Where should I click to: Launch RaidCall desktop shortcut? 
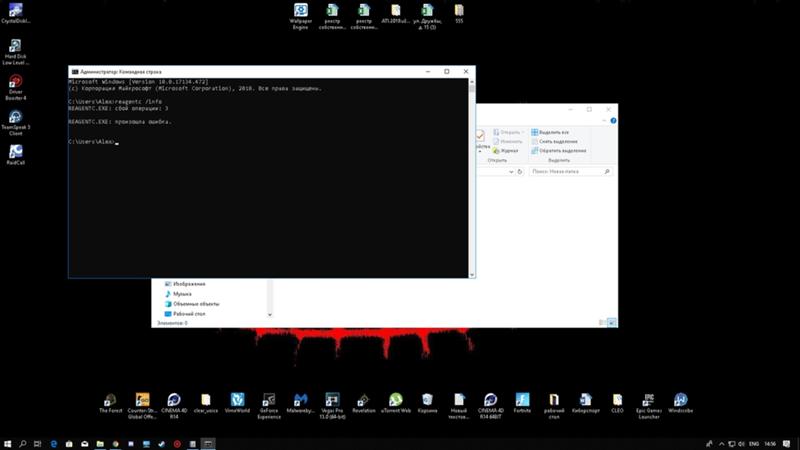click(x=15, y=155)
